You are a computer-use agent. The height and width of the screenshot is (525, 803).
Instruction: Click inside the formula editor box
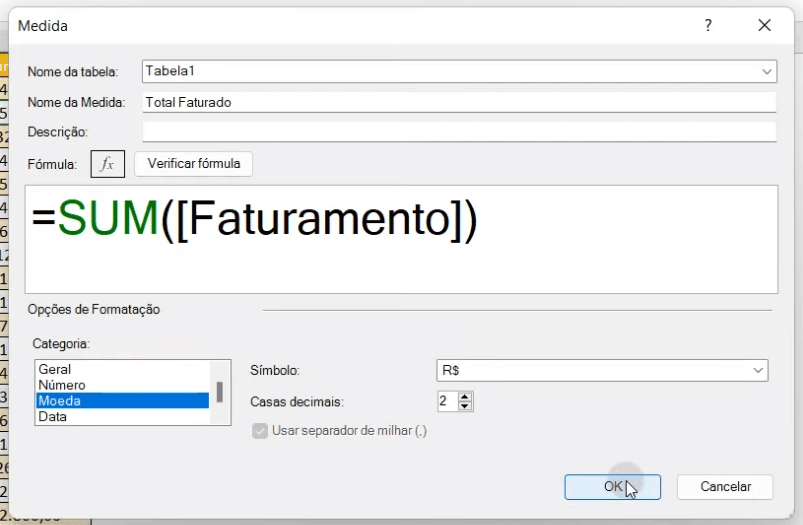(402, 240)
